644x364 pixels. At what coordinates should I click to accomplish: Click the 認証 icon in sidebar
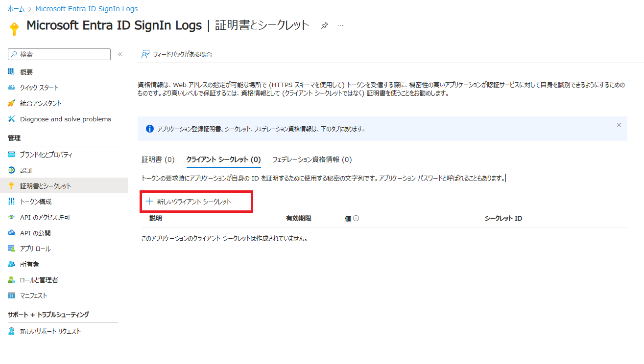pos(11,170)
